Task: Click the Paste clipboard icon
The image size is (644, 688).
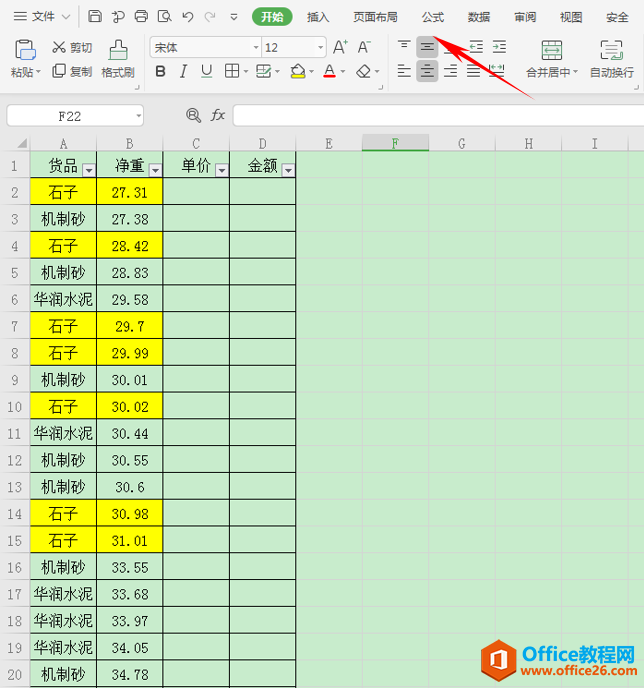Action: point(25,50)
